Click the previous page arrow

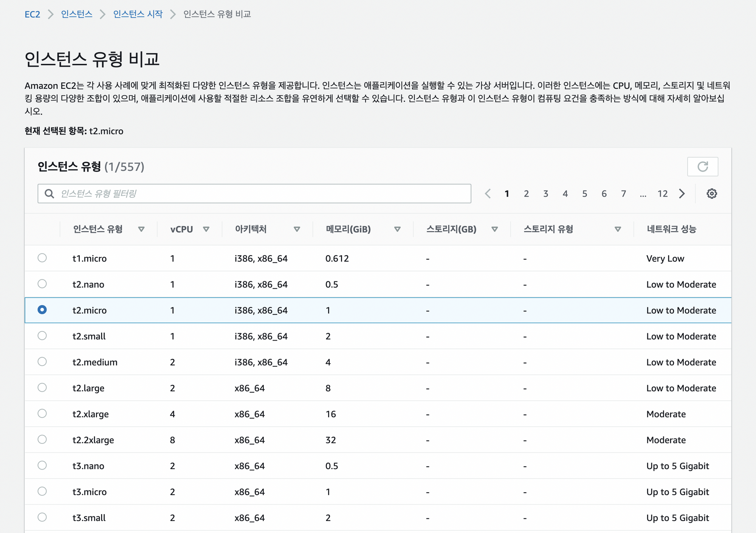click(x=488, y=194)
